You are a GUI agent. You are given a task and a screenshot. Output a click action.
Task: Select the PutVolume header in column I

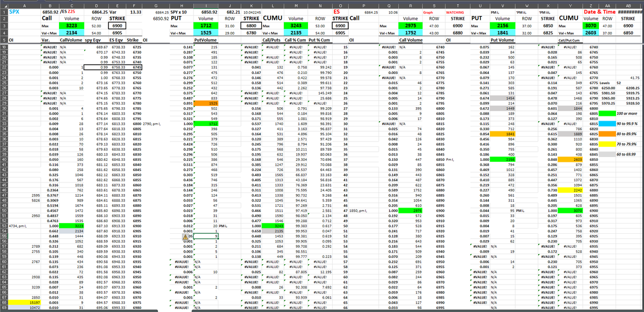(205, 40)
